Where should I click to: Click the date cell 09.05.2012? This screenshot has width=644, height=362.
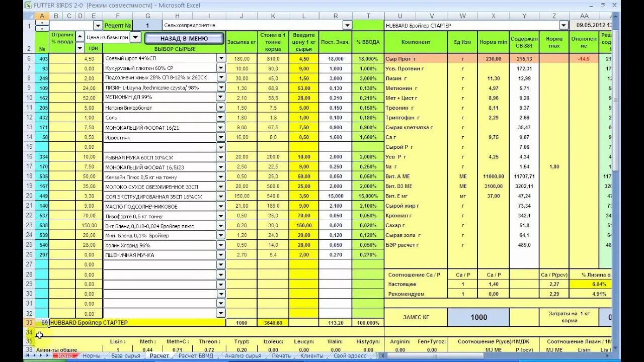591,25
